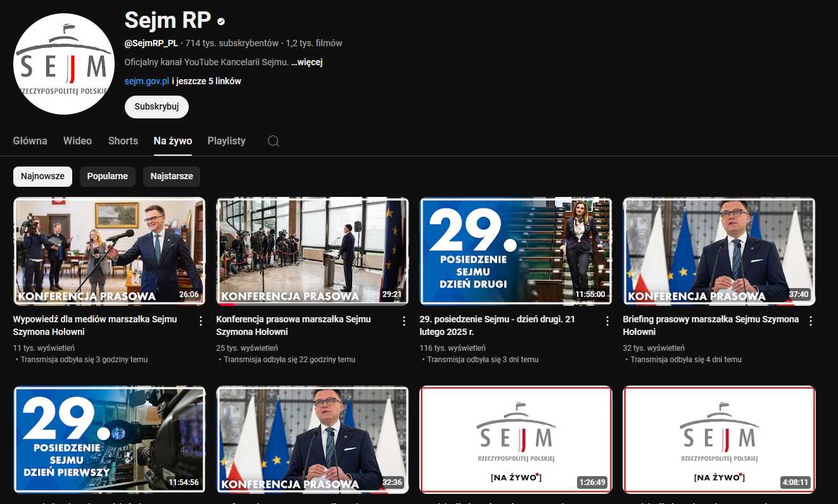
Task: Open title '29. posiedzenie Sejmu - dzień drugi'
Action: (x=497, y=325)
